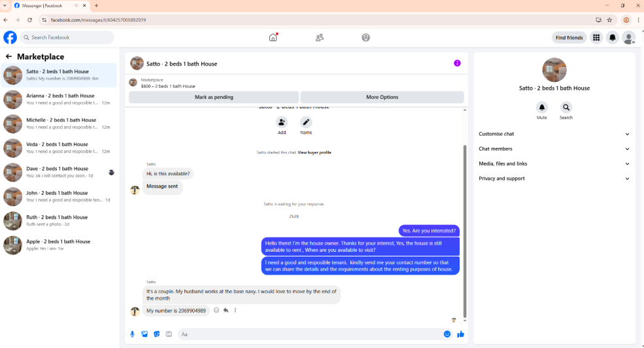This screenshot has width=644, height=348.
Task: Select the 'Yes. Are you interested?' message
Action: pyautogui.click(x=429, y=230)
